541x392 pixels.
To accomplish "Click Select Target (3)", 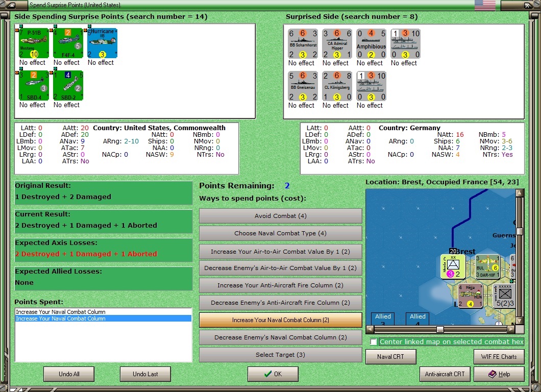I will [281, 355].
